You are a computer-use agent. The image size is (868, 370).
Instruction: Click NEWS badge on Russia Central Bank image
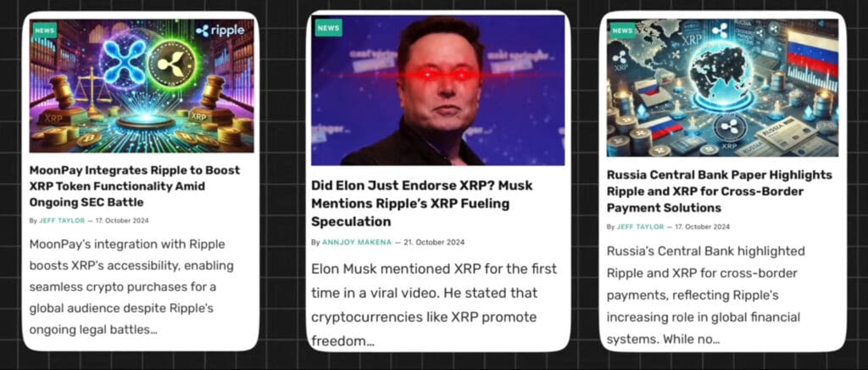622,31
